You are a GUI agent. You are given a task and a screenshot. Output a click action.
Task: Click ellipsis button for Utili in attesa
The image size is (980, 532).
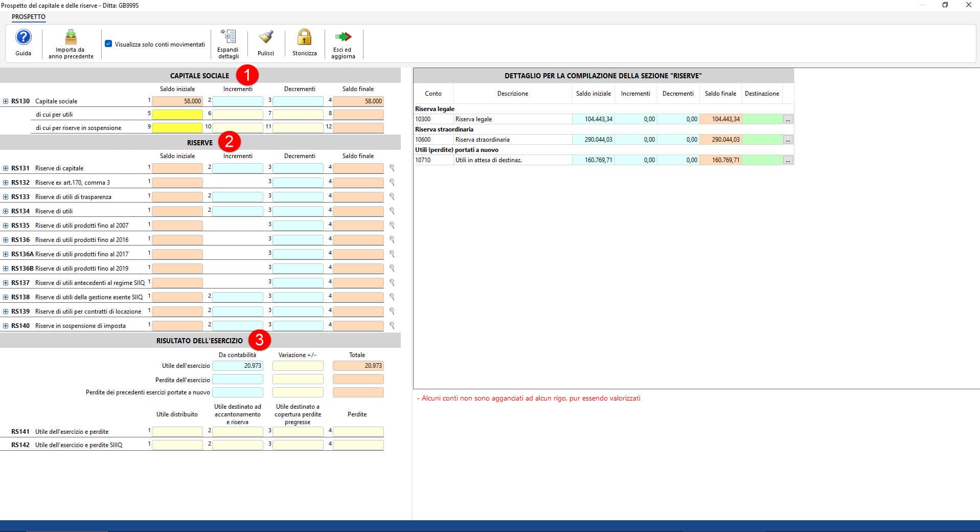pos(788,160)
